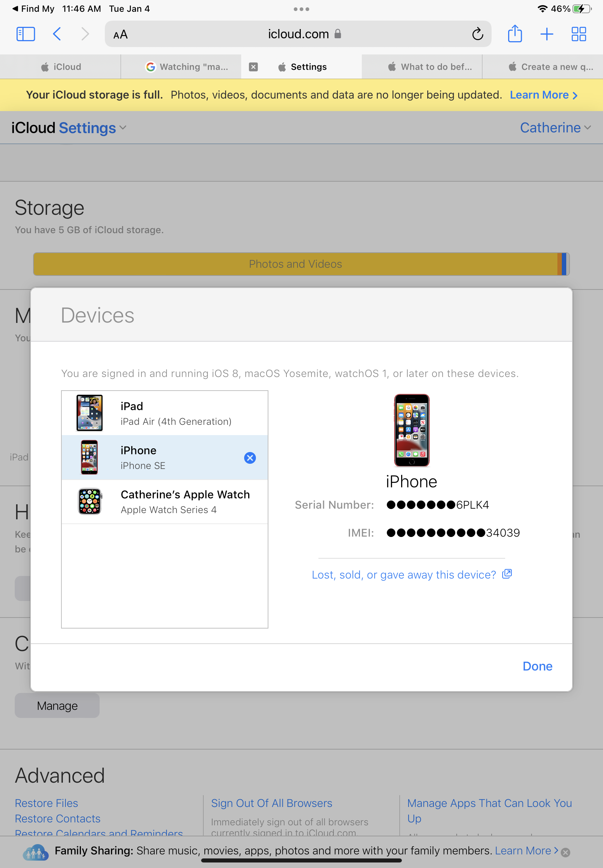This screenshot has height=868, width=603.
Task: Share the current page
Action: pyautogui.click(x=515, y=33)
